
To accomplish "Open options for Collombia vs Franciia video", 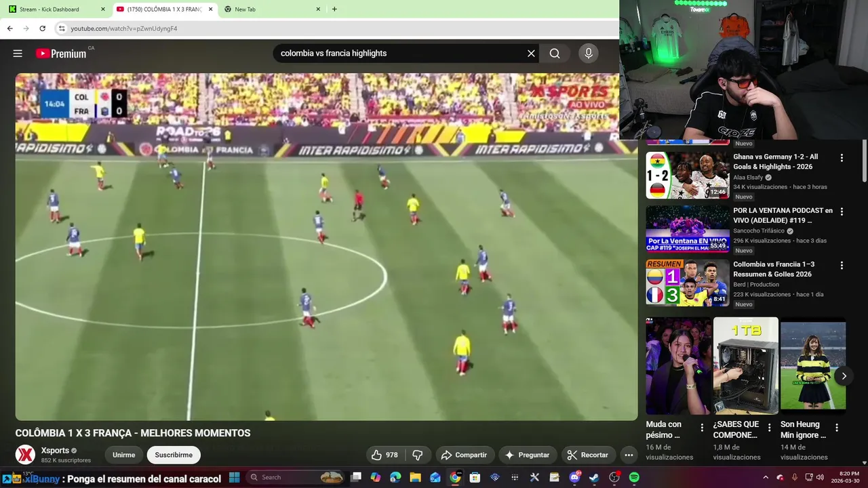I will tap(842, 266).
